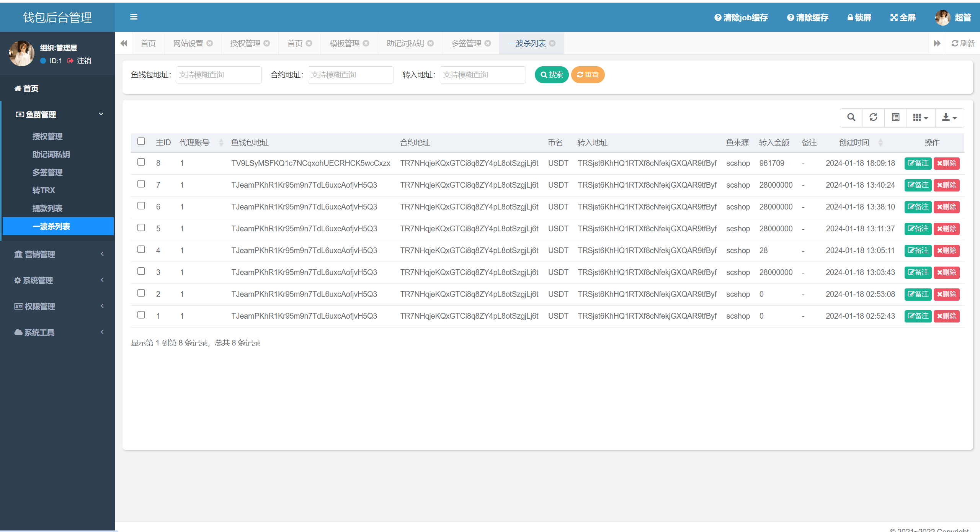Image resolution: width=980 pixels, height=532 pixels.
Task: Click 删除 for row ID 7
Action: (x=946, y=185)
